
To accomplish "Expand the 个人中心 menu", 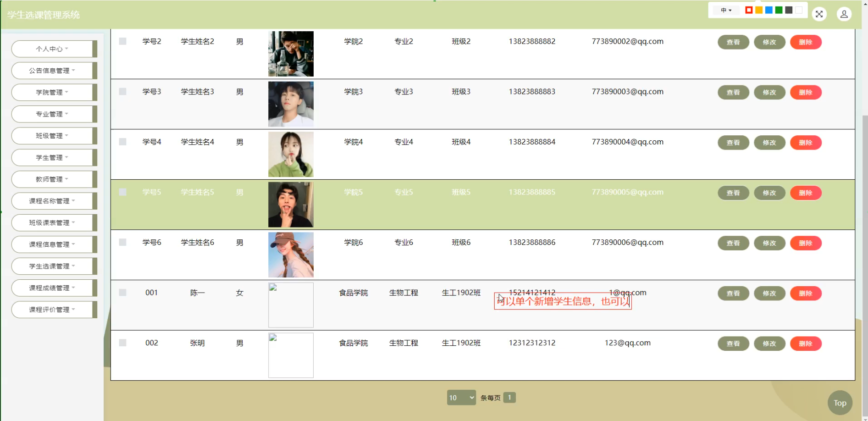I will tap(54, 49).
